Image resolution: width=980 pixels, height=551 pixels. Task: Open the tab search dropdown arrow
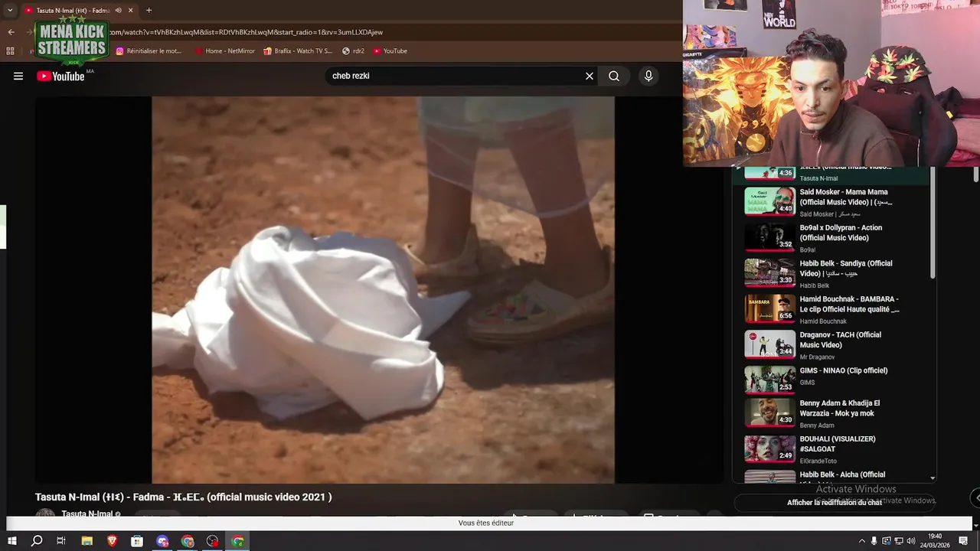tap(10, 10)
